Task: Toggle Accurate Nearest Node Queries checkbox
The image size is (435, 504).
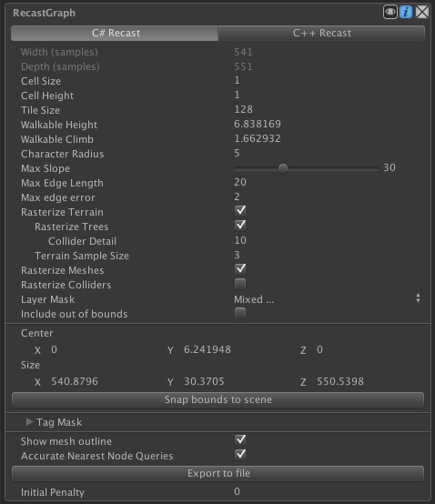Action: (240, 455)
